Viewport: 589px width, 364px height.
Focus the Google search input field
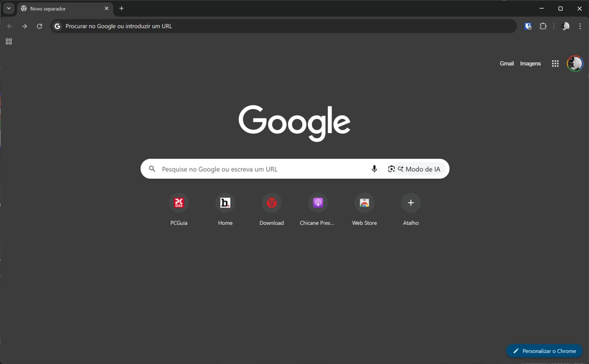tap(261, 169)
